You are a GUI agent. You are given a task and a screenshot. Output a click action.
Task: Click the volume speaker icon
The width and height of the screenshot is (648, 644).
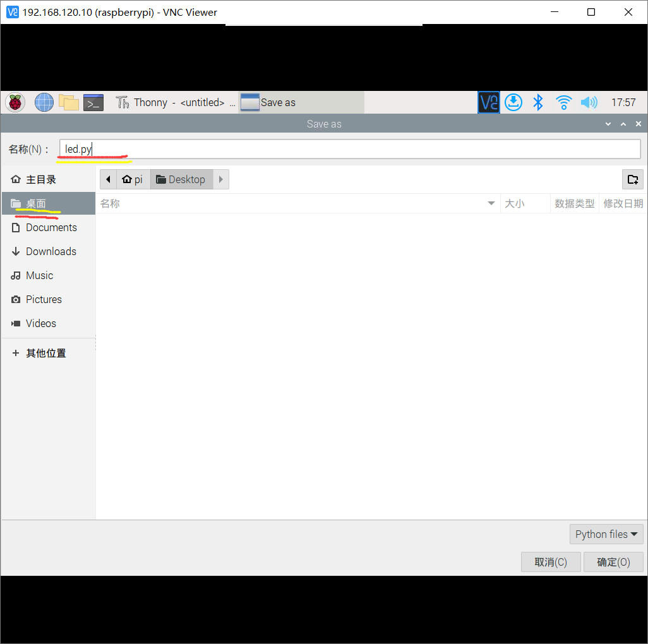coord(589,102)
